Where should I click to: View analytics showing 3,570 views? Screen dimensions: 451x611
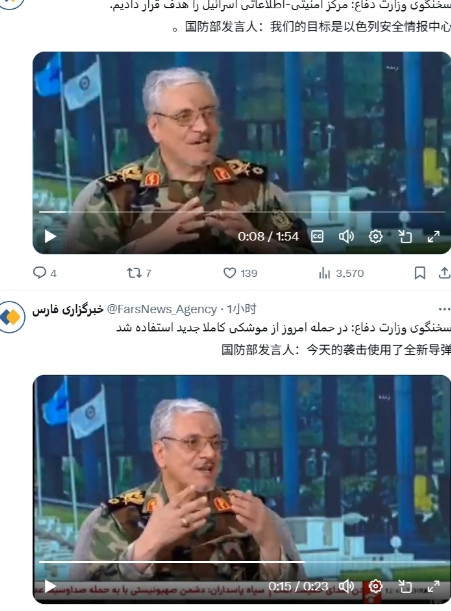pos(341,273)
